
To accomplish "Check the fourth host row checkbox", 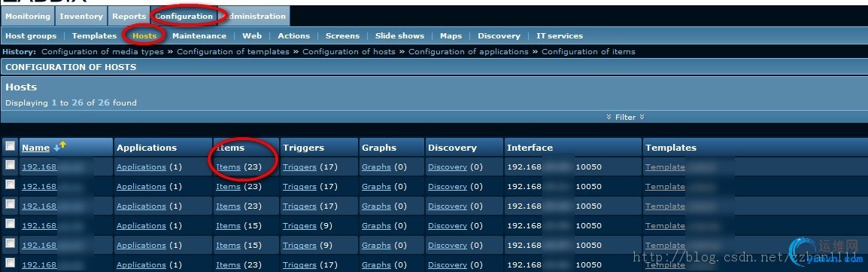I will click(x=10, y=224).
